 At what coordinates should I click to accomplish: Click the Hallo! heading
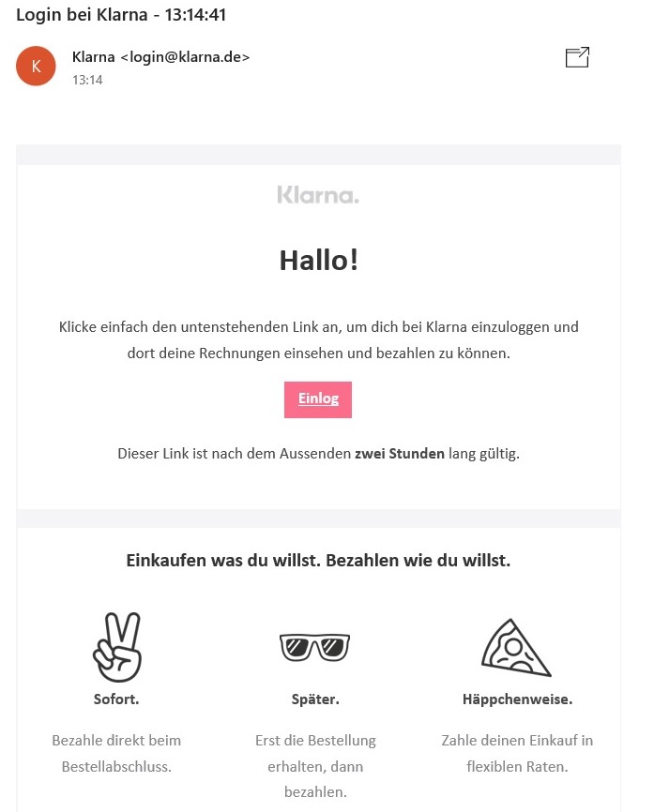click(319, 260)
